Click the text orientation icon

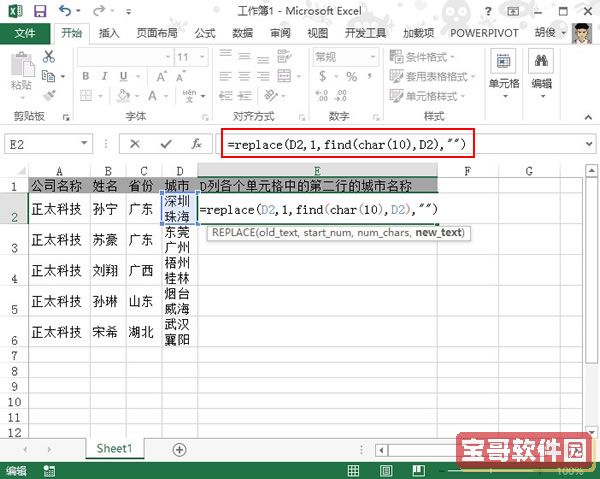click(271, 95)
